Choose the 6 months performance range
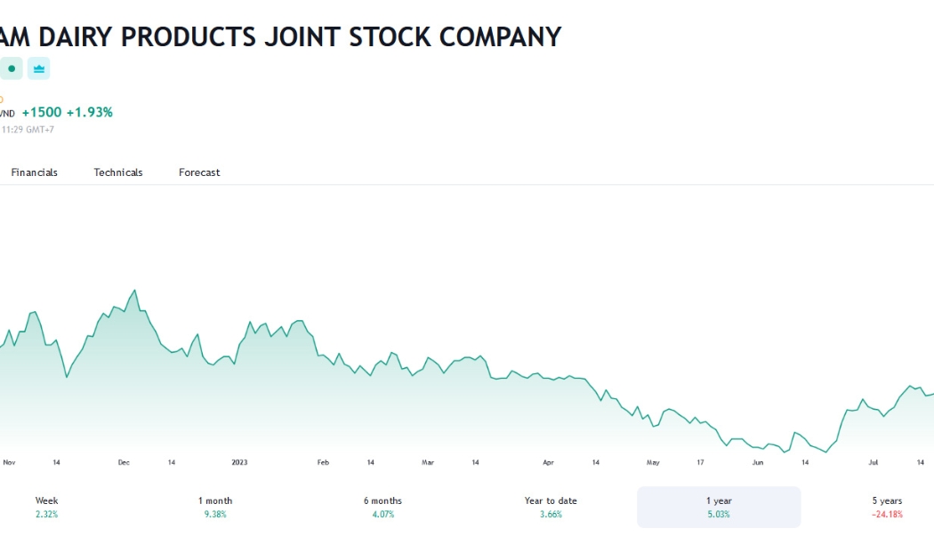 383,507
